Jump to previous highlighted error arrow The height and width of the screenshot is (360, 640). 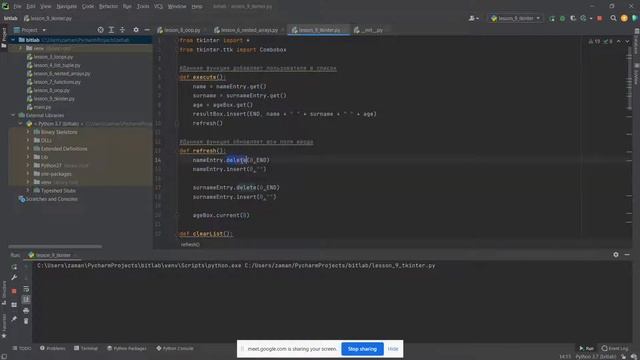tap(619, 42)
